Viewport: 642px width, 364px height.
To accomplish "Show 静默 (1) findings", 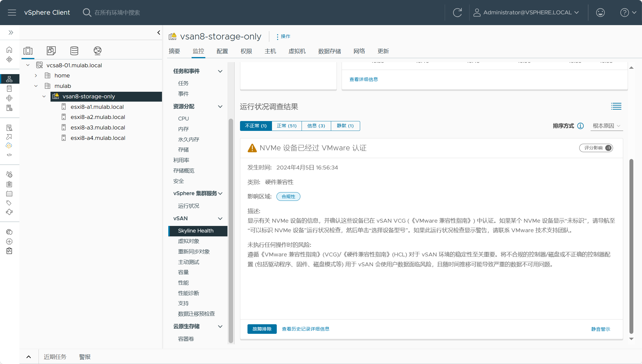I will pos(345,126).
